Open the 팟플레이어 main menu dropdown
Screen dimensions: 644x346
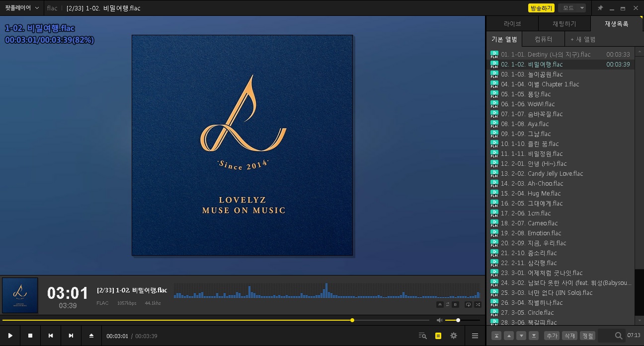point(22,8)
